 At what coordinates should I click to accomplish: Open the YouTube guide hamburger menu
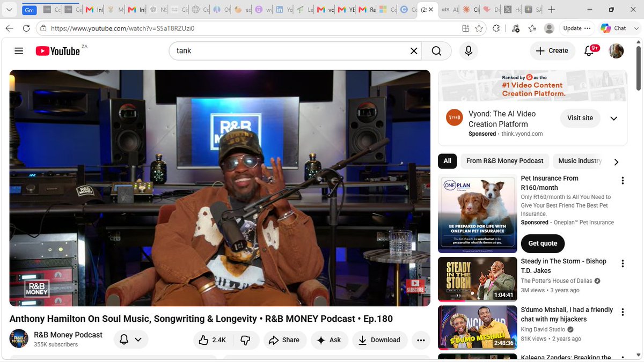19,51
